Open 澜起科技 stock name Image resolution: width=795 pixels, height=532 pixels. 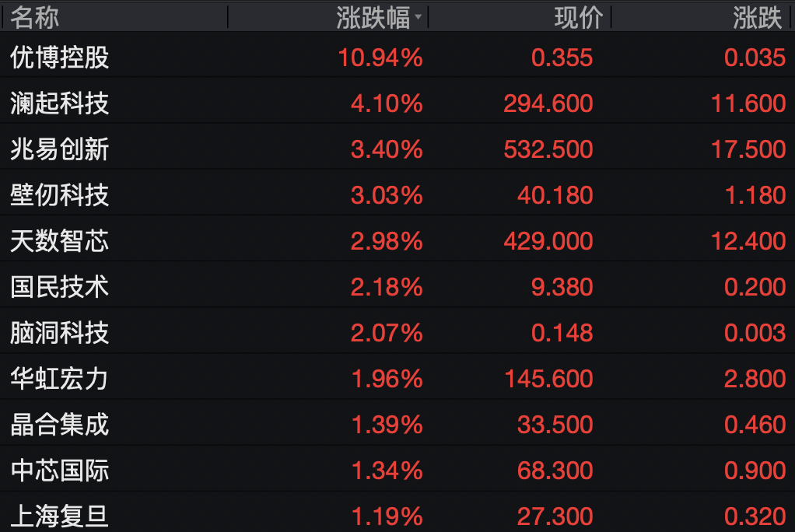[x=59, y=103]
